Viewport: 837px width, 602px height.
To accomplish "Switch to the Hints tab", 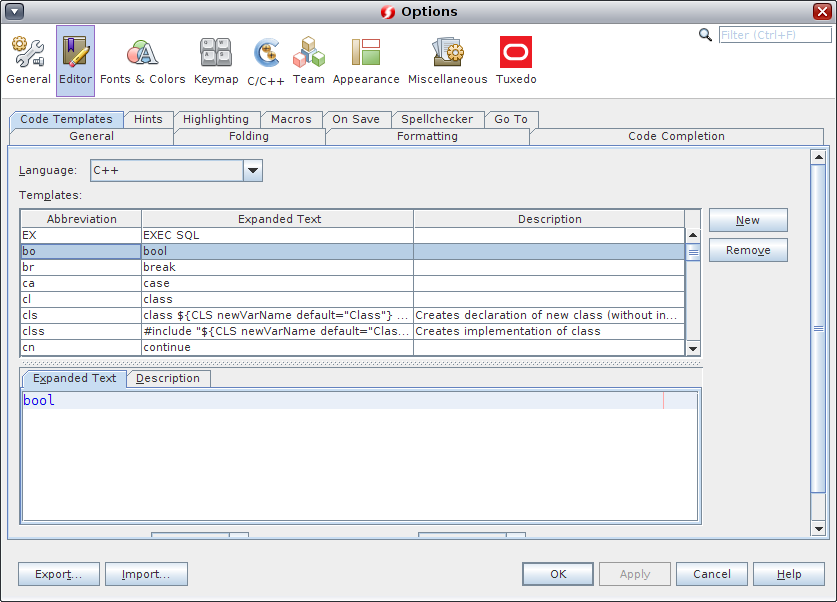I will tap(148, 119).
